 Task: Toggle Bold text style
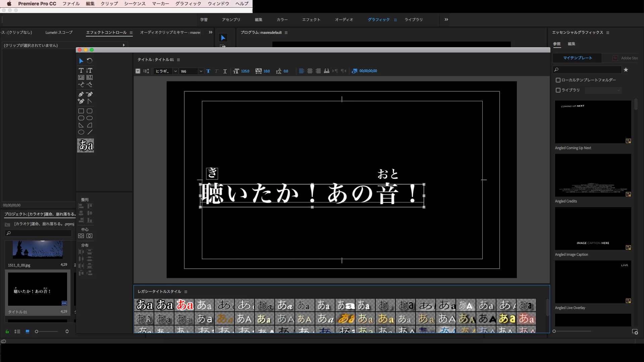click(208, 71)
